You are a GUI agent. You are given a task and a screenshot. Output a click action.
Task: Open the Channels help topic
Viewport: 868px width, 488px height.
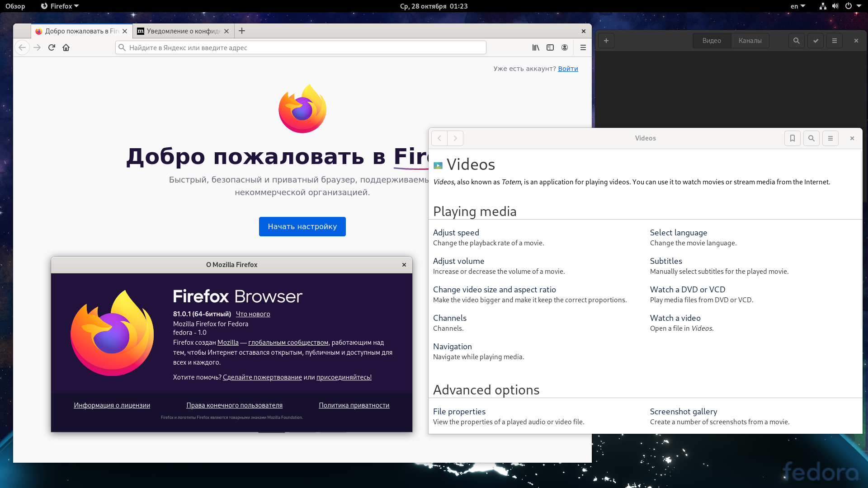point(450,318)
